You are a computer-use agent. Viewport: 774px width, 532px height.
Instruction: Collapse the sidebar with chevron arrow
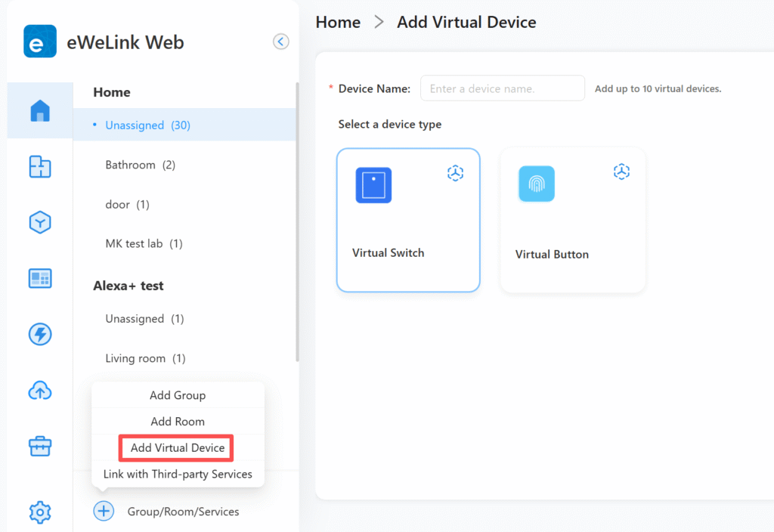pos(281,42)
